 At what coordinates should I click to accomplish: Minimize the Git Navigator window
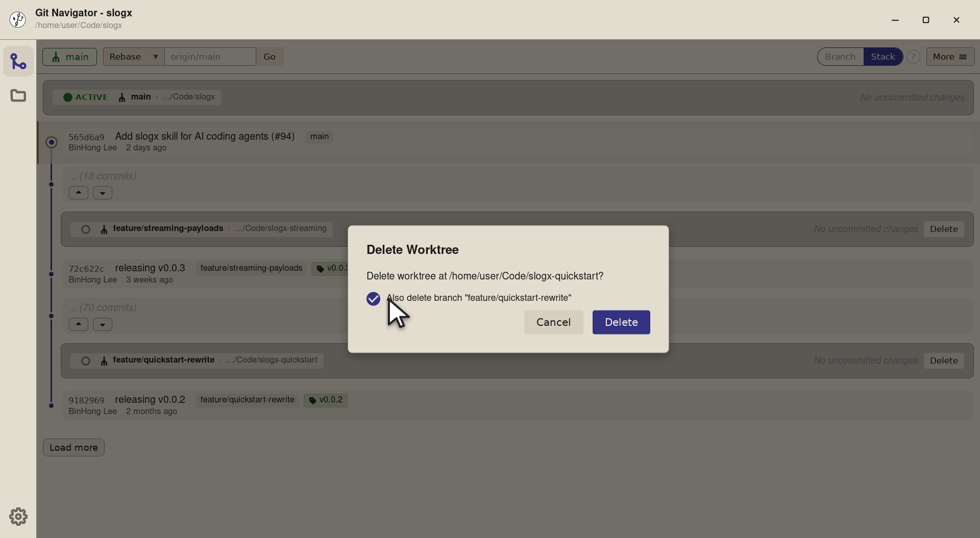pos(895,20)
